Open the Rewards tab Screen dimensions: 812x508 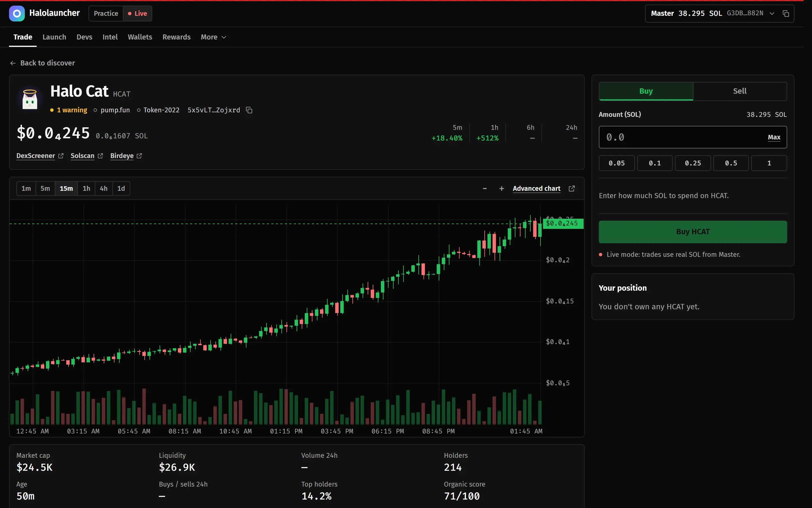pos(176,37)
